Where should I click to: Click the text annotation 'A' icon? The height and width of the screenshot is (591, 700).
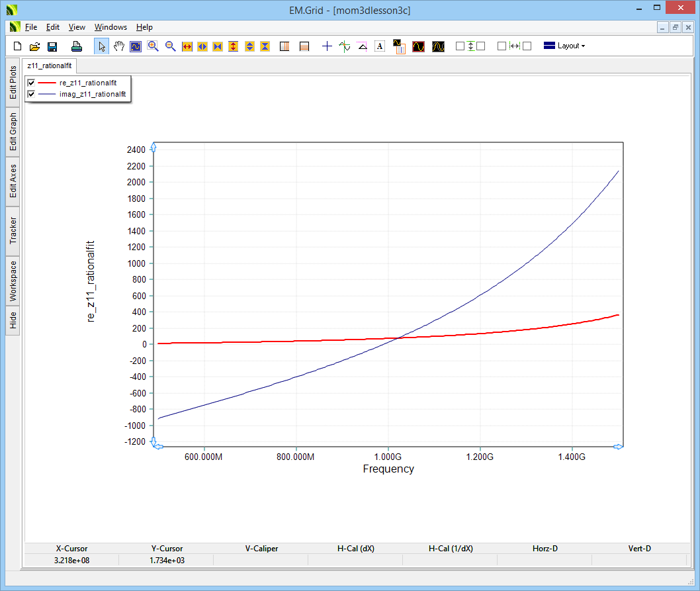click(x=380, y=46)
